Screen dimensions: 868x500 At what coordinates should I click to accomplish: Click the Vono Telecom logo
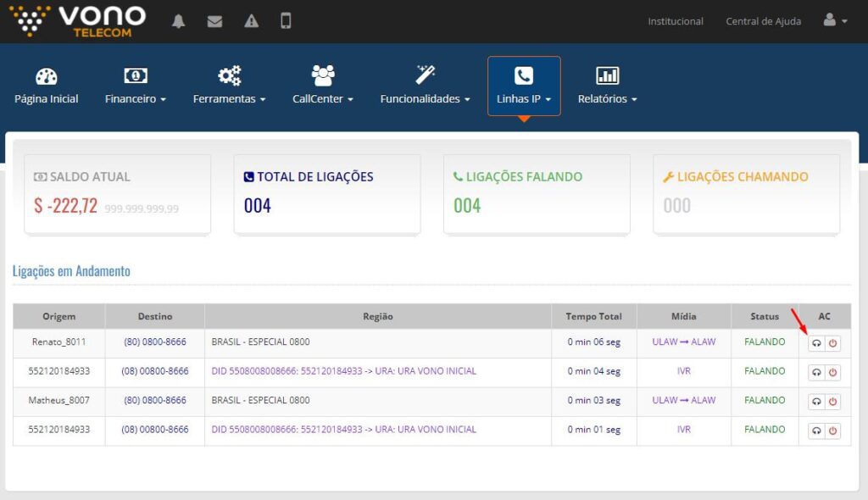click(78, 21)
